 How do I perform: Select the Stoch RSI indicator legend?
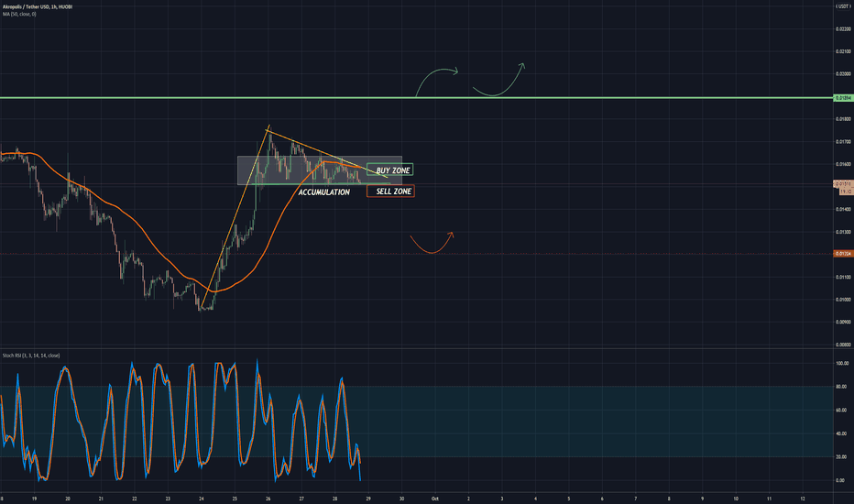pos(31,356)
